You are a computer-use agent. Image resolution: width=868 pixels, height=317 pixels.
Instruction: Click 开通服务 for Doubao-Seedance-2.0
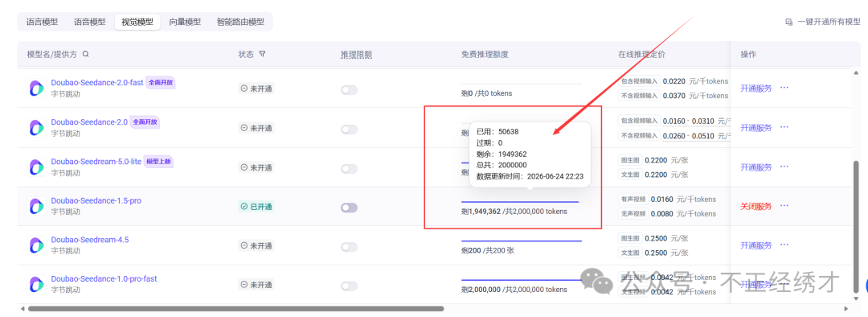tap(755, 127)
